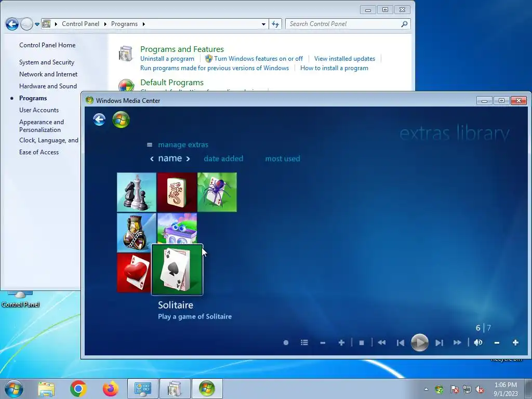Image resolution: width=532 pixels, height=399 pixels.
Task: Sort extras by most used
Action: 283,158
